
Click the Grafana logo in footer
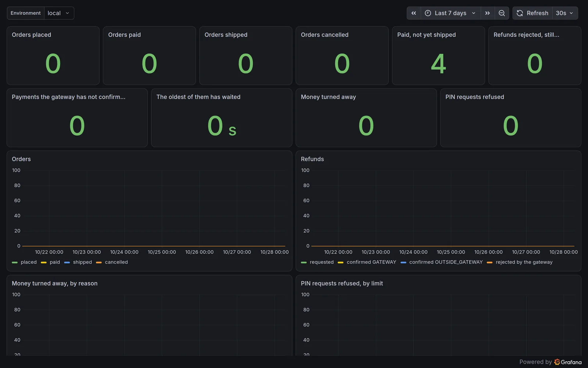557,362
